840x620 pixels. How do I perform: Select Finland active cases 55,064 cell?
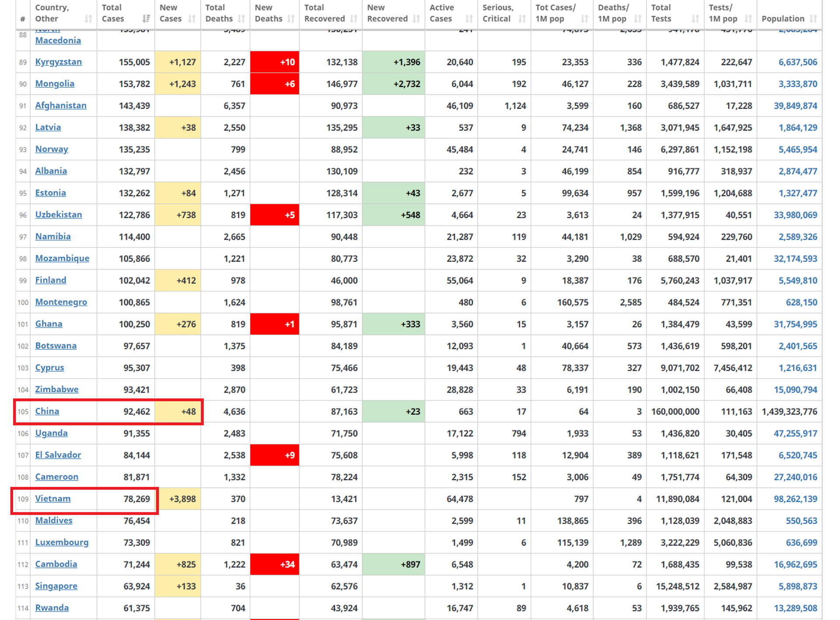(451, 280)
